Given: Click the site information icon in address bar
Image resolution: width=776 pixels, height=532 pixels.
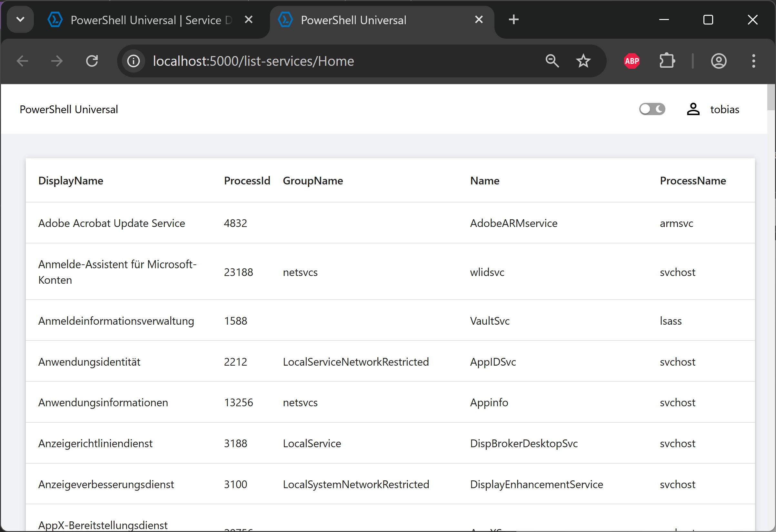Looking at the screenshot, I should (x=134, y=61).
